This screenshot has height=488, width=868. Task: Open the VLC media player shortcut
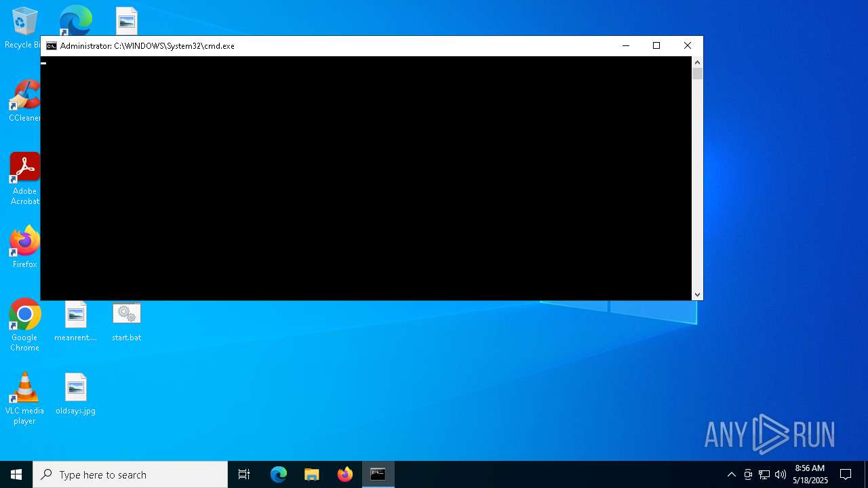pyautogui.click(x=24, y=399)
